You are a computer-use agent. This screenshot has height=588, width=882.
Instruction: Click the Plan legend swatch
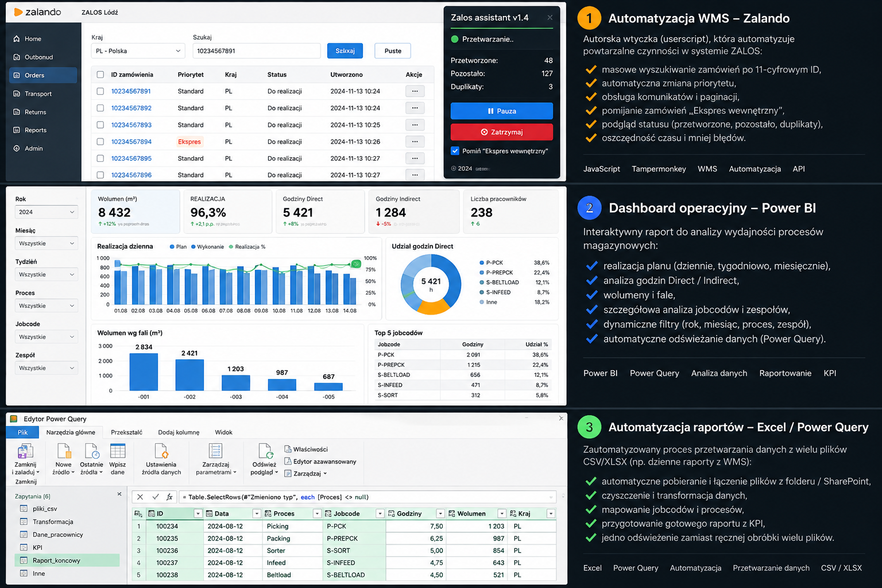(x=172, y=247)
